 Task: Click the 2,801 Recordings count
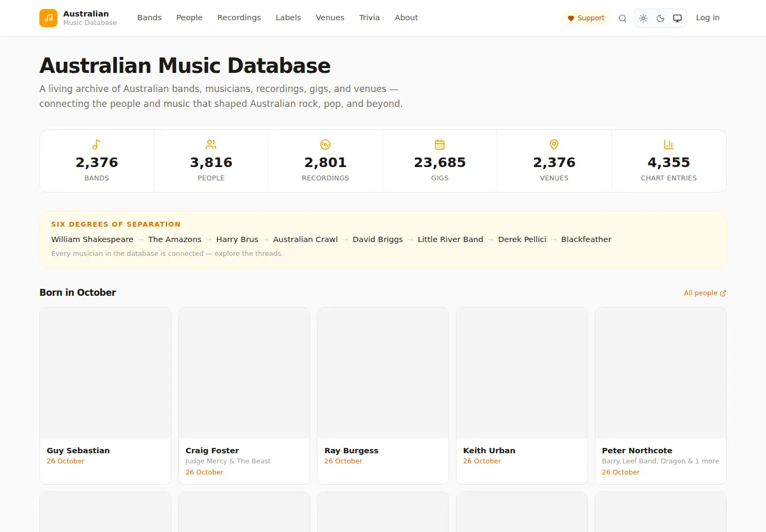coord(326,162)
